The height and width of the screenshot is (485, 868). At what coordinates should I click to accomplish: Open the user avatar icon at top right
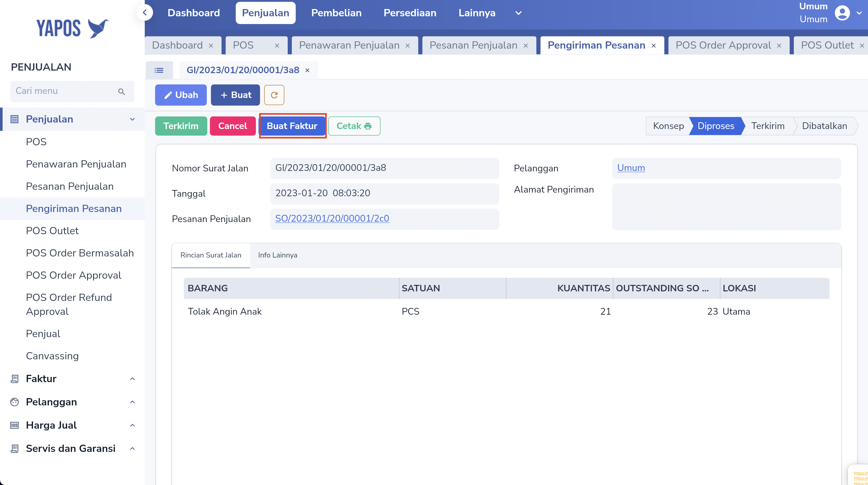(842, 13)
